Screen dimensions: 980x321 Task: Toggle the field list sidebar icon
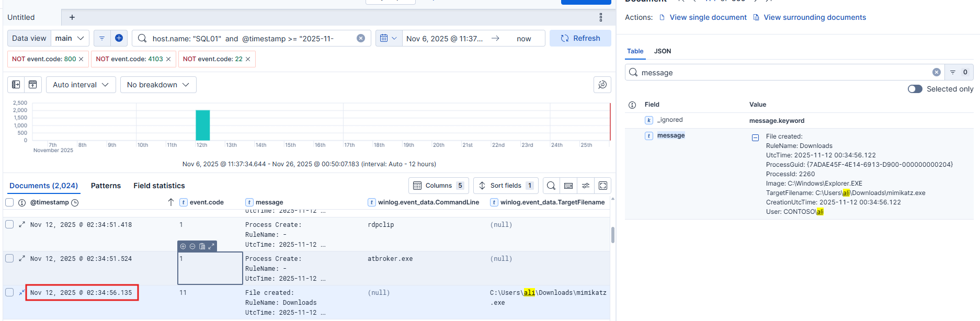16,85
